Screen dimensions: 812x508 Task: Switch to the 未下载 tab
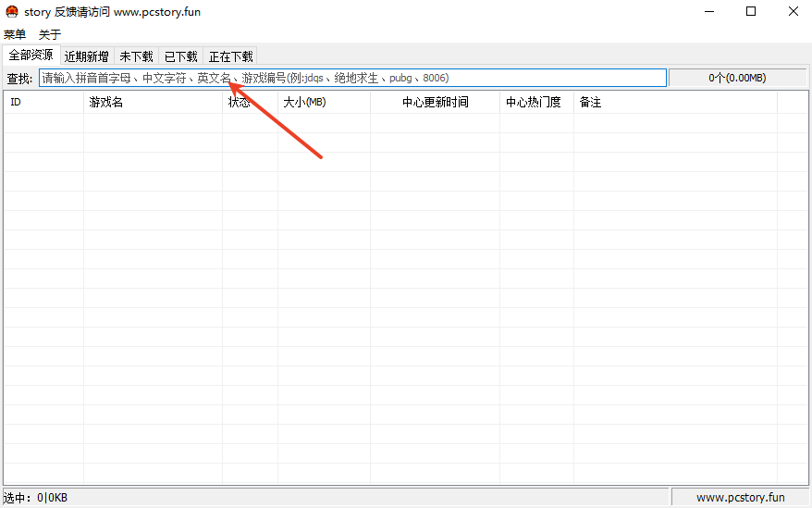tap(136, 56)
